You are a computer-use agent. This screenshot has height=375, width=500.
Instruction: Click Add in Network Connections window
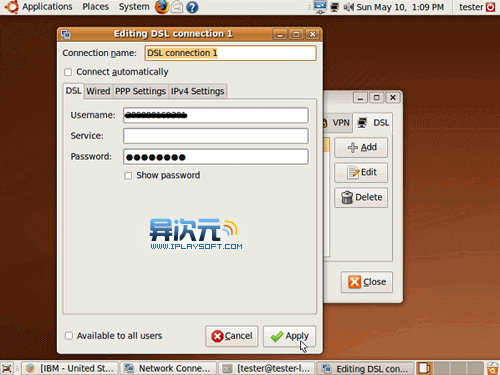[x=361, y=147]
